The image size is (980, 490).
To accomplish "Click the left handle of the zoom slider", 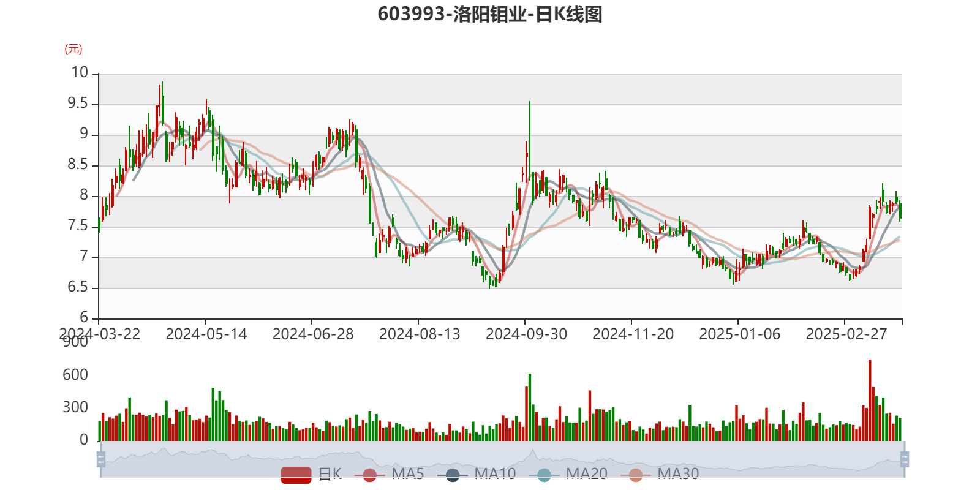I will tap(100, 459).
